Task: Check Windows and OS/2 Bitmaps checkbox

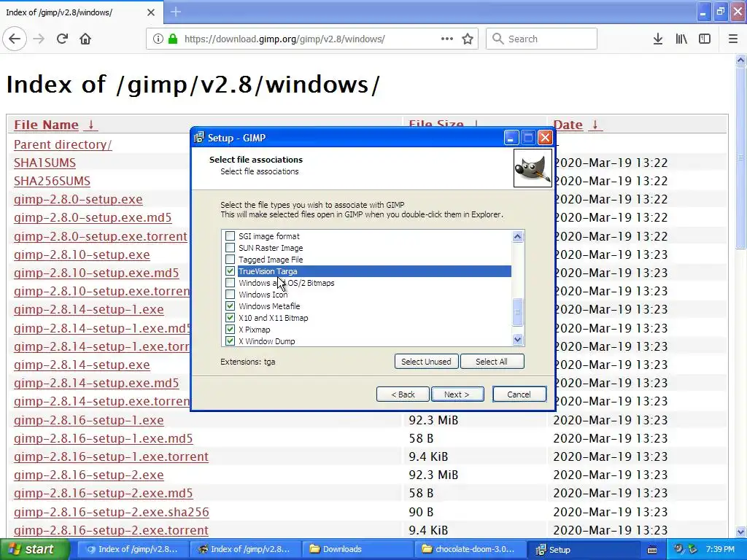Action: click(230, 283)
